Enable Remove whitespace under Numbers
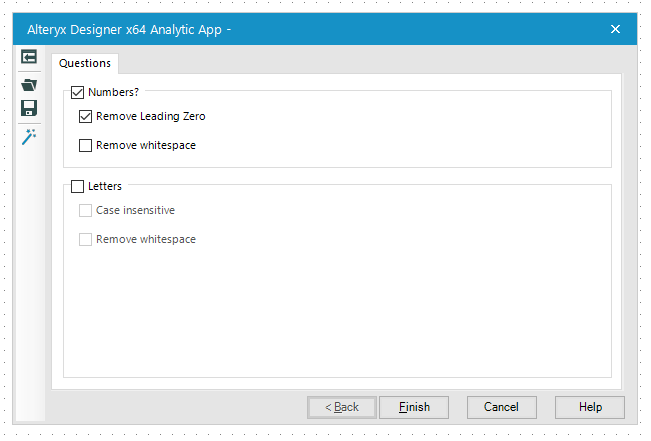The image size is (651, 441). point(86,145)
